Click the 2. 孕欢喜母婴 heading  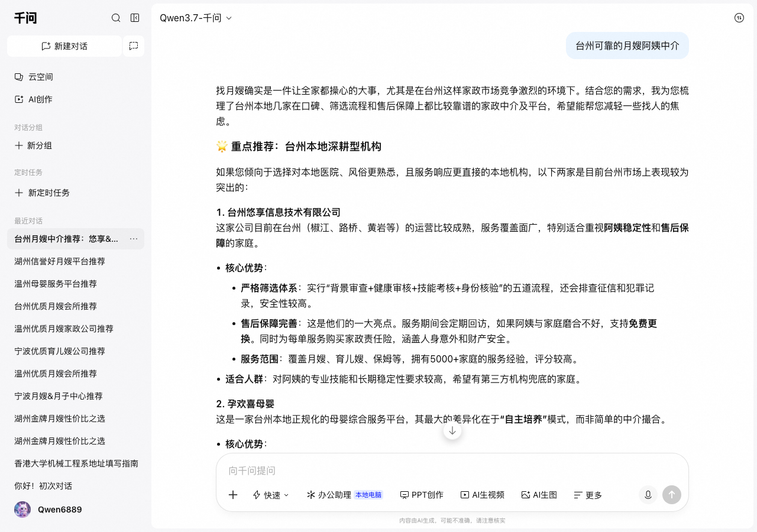click(245, 404)
